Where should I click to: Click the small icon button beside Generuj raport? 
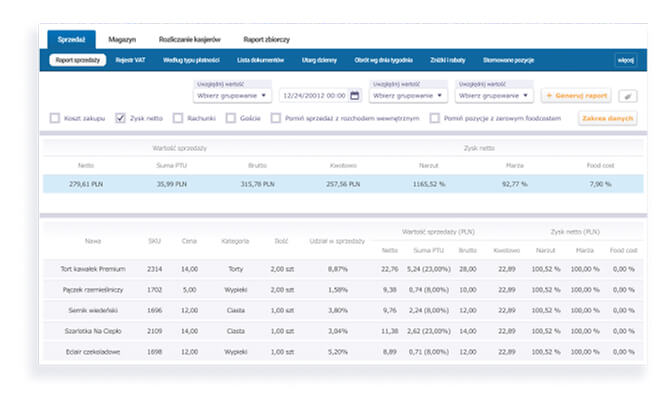pyautogui.click(x=628, y=96)
